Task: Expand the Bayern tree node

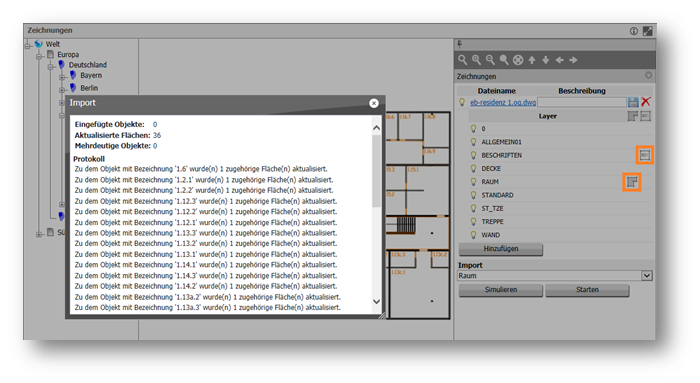Action: click(62, 77)
